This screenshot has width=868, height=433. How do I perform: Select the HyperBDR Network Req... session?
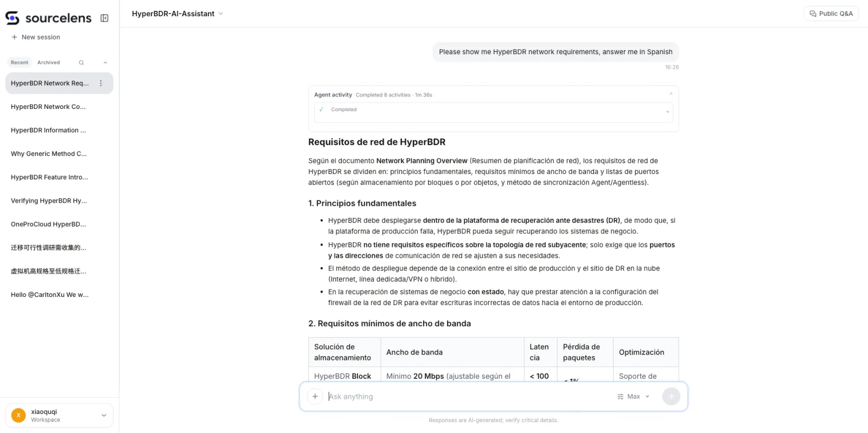59,83
